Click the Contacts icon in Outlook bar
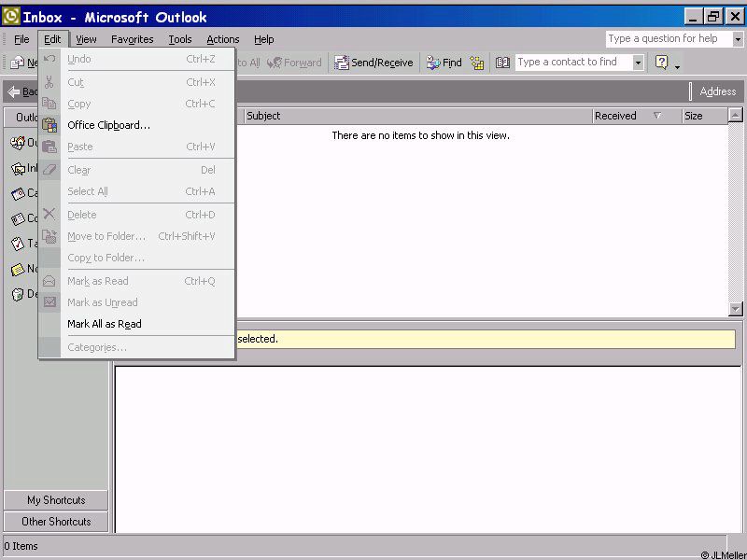 coord(19,219)
